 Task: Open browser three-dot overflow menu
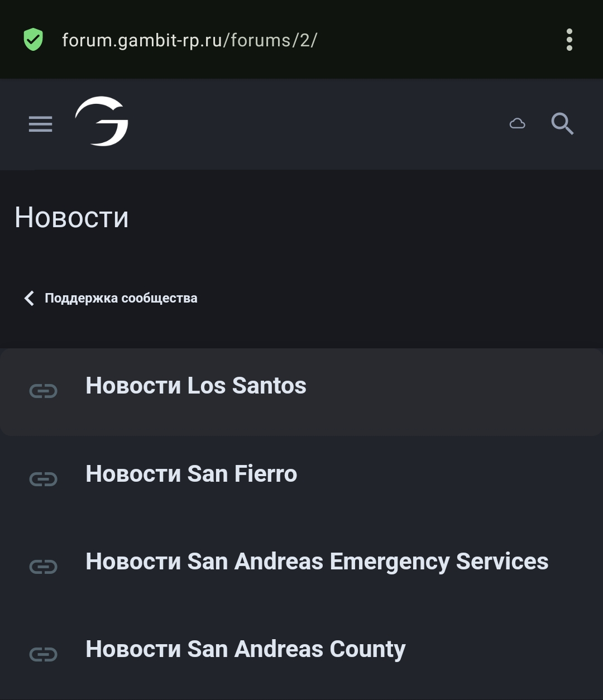(x=569, y=40)
